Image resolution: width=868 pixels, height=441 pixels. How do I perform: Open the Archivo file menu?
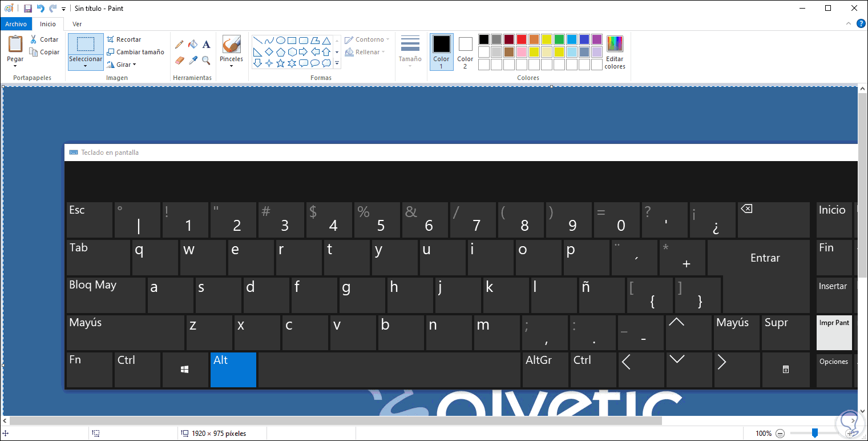click(x=16, y=24)
